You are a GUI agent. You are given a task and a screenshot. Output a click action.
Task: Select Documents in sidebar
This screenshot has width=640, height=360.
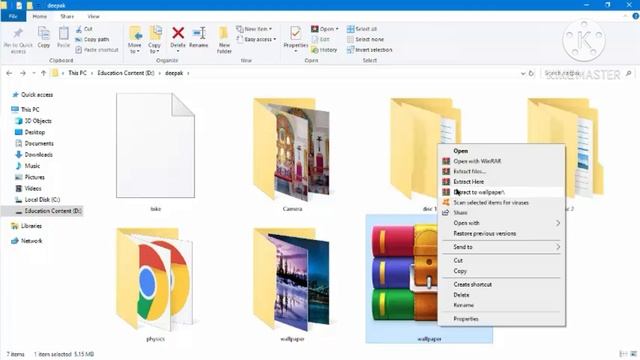tap(34, 144)
